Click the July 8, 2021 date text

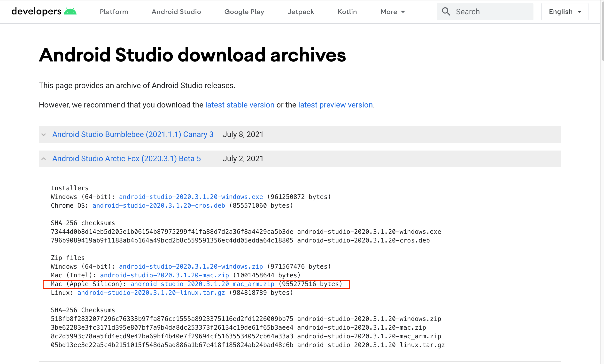(243, 135)
